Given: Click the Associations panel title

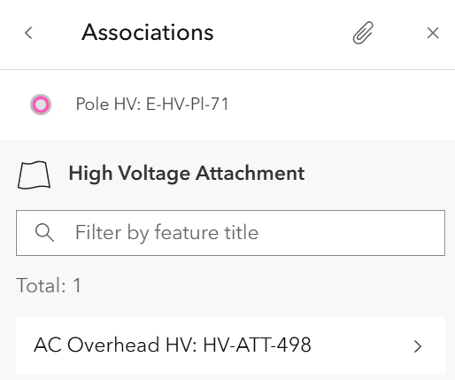Looking at the screenshot, I should click(148, 32).
